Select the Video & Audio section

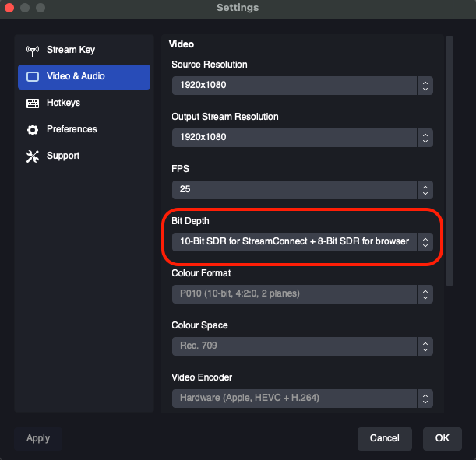pyautogui.click(x=84, y=77)
